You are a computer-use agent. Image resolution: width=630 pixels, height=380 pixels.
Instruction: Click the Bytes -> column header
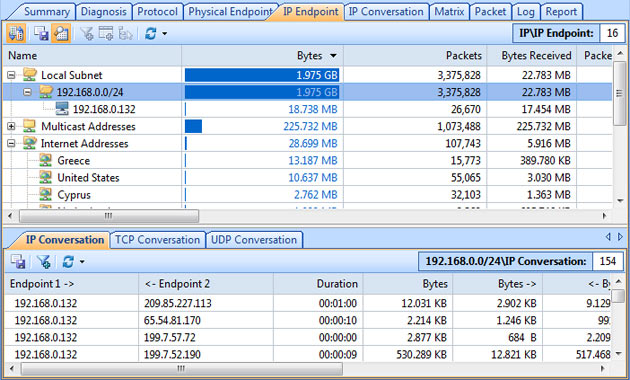(497, 284)
